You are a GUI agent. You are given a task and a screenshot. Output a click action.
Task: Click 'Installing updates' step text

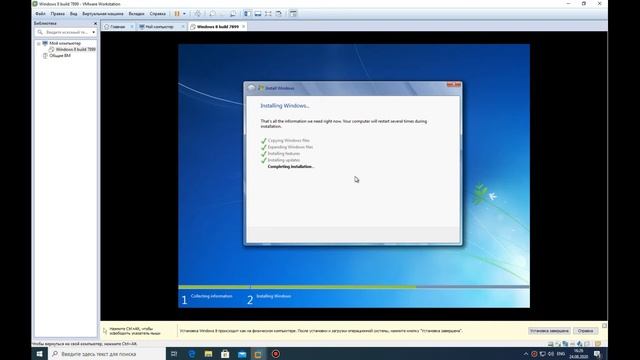284,160
